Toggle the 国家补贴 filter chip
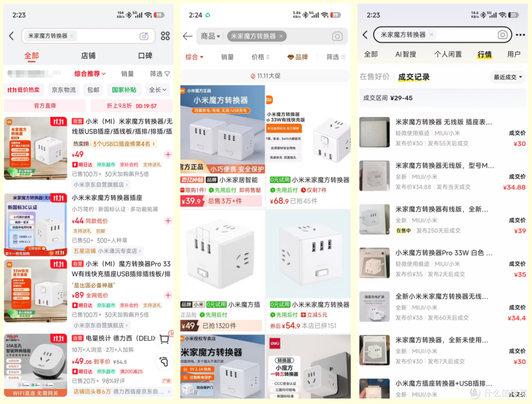The width and height of the screenshot is (532, 404). (x=124, y=90)
